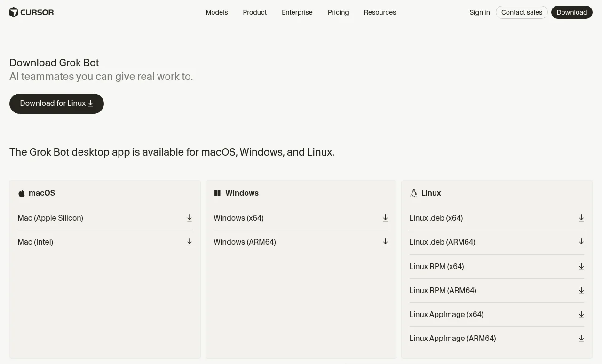Viewport: 602px width, 364px height.
Task: Pick the Linux RPM (x64) text
Action: coord(436,267)
